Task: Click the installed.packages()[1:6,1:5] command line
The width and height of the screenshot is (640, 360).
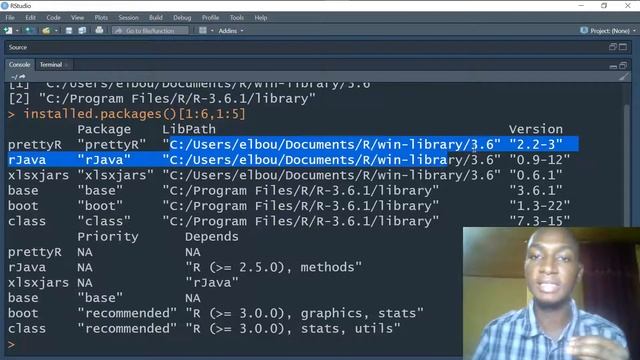Action: 135,114
